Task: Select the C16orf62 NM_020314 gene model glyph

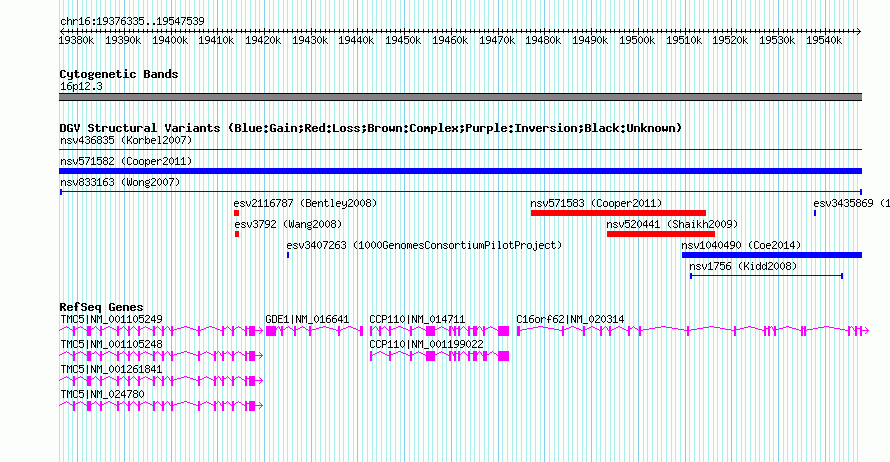Action: pyautogui.click(x=692, y=331)
